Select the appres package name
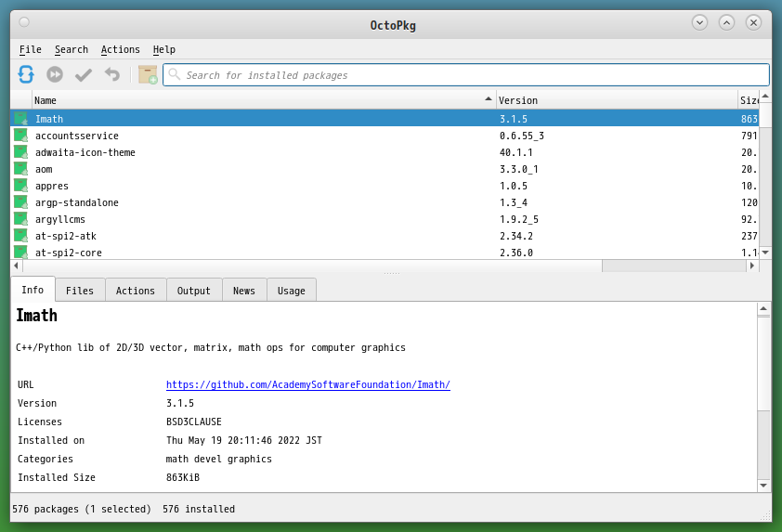The width and height of the screenshot is (782, 532). (52, 186)
